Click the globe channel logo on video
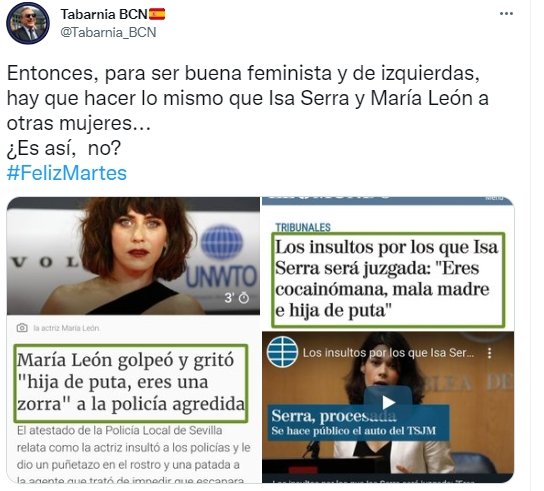544x491 pixels. pyautogui.click(x=282, y=352)
